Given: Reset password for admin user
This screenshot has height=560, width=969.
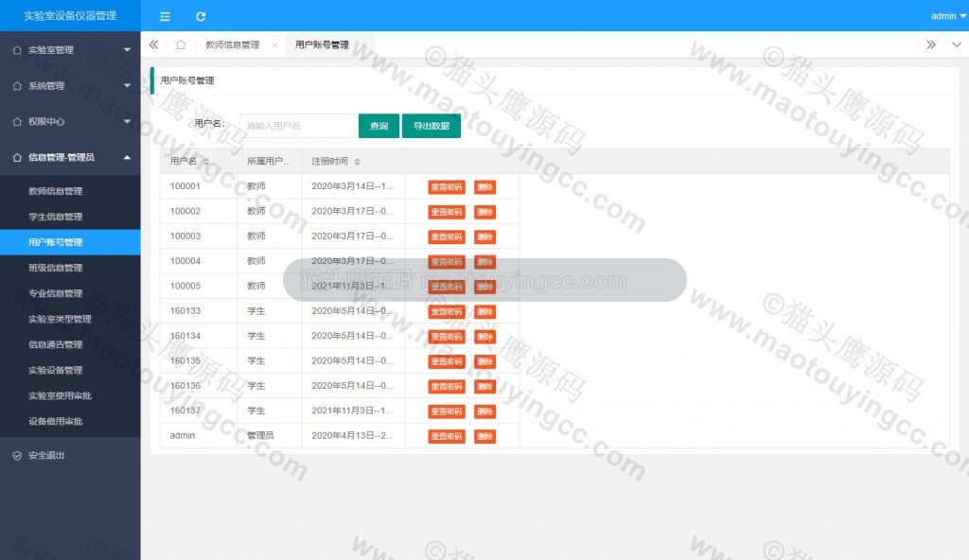Looking at the screenshot, I should (x=447, y=436).
